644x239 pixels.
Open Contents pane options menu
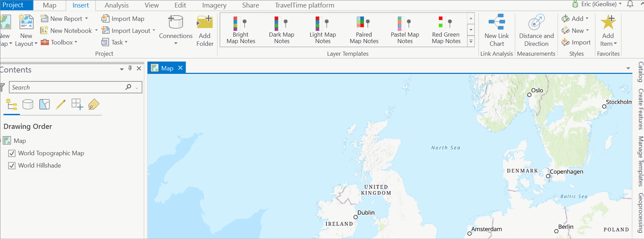pyautogui.click(x=122, y=69)
